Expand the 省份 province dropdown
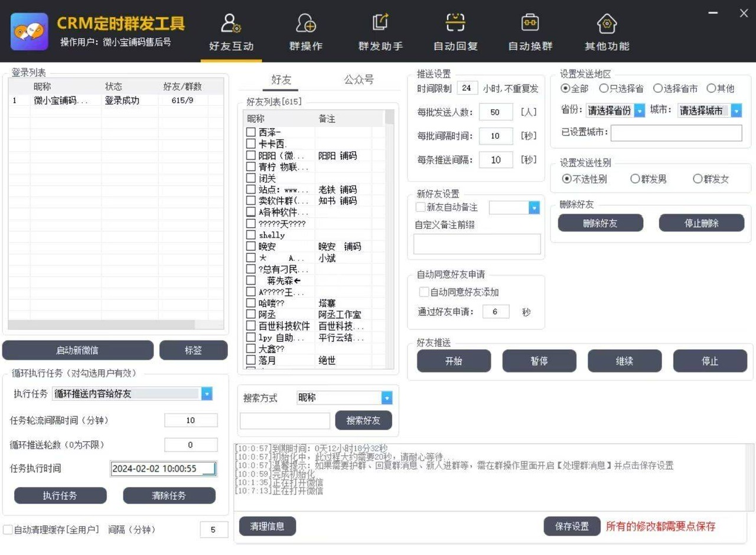756x555 pixels. [639, 110]
